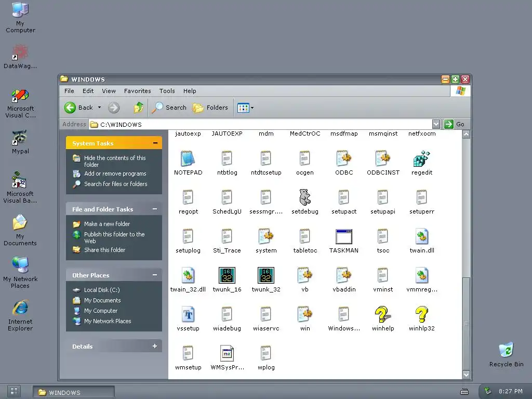Open the Help menu
532x399 pixels.
pyautogui.click(x=190, y=91)
